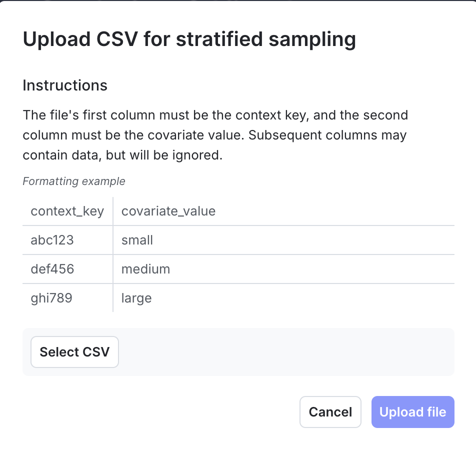Click the ghi789 table cell
This screenshot has height=449, width=476.
[x=50, y=298]
